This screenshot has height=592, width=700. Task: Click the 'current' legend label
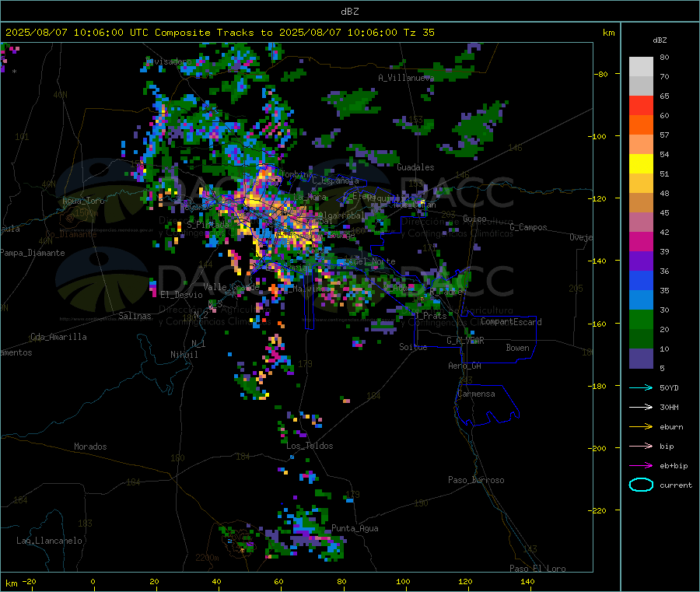point(676,485)
